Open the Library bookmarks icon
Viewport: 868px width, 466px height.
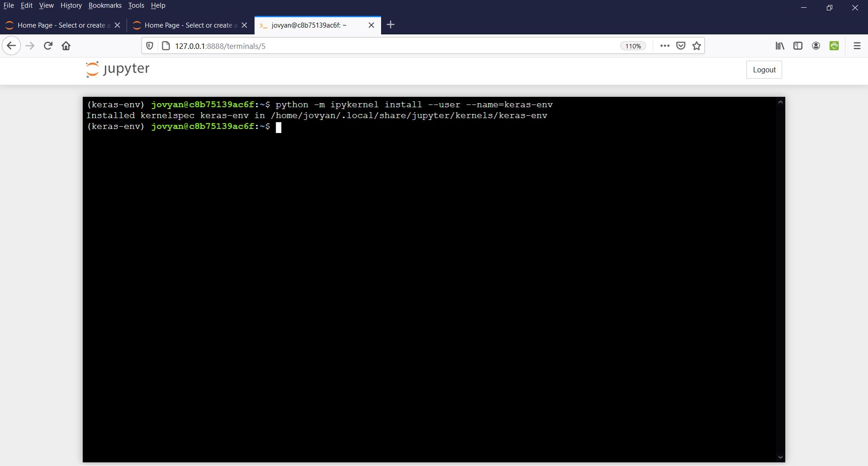pos(780,46)
